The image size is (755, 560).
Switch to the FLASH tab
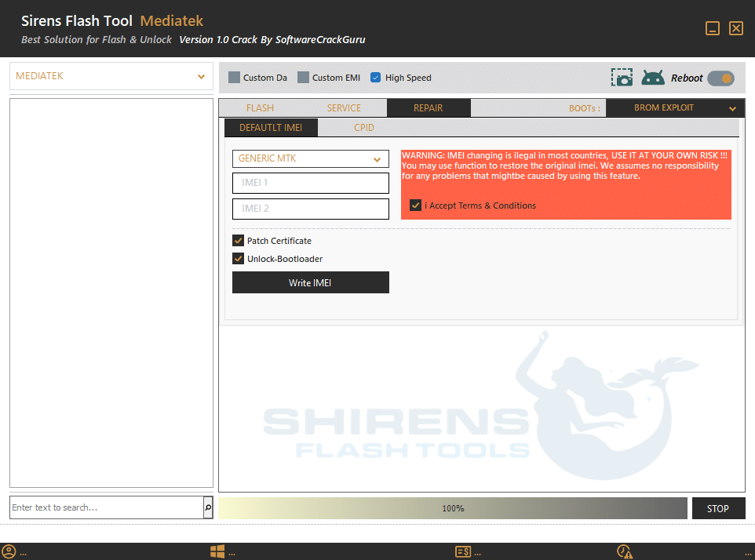[260, 108]
